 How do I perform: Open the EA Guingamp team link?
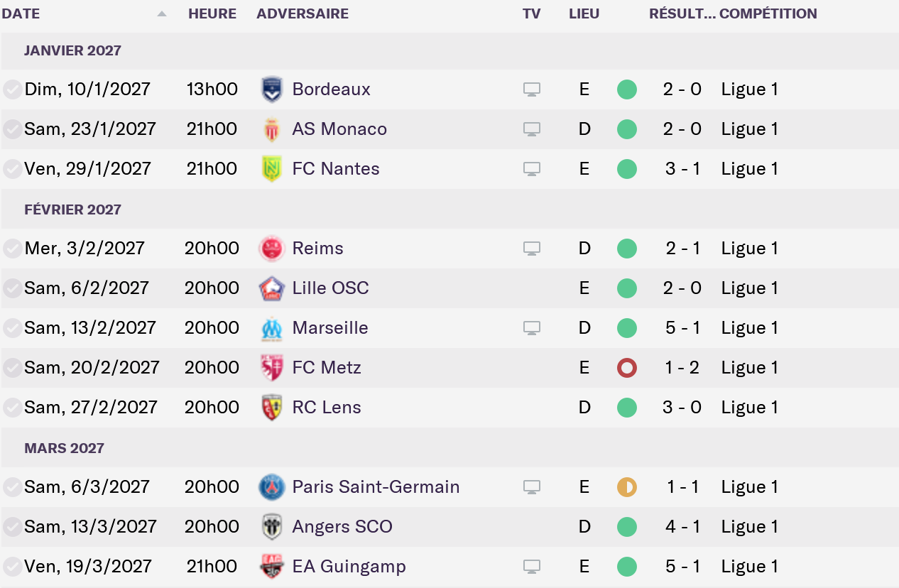[349, 567]
